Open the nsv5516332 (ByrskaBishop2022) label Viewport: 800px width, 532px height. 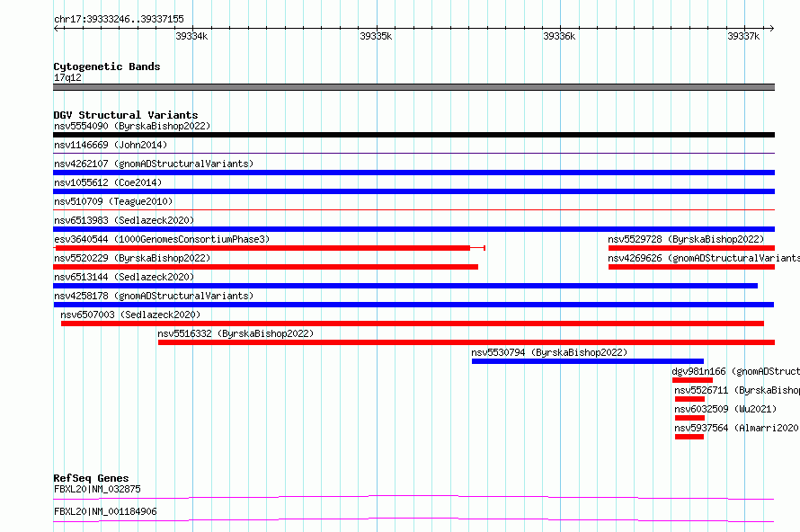(x=236, y=333)
